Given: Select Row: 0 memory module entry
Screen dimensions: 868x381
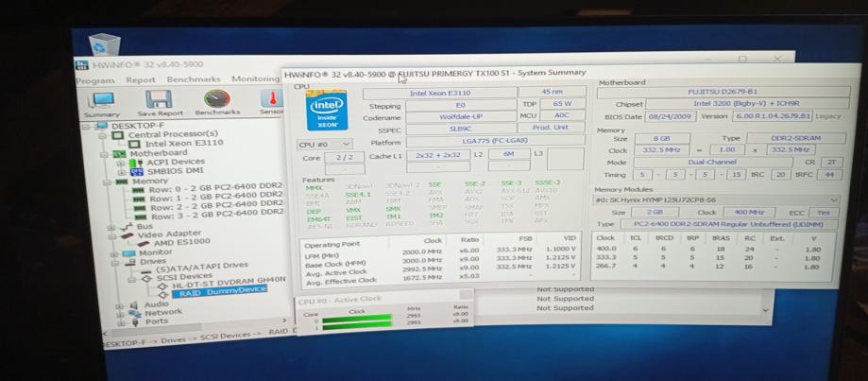Looking at the screenshot, I should [x=216, y=188].
